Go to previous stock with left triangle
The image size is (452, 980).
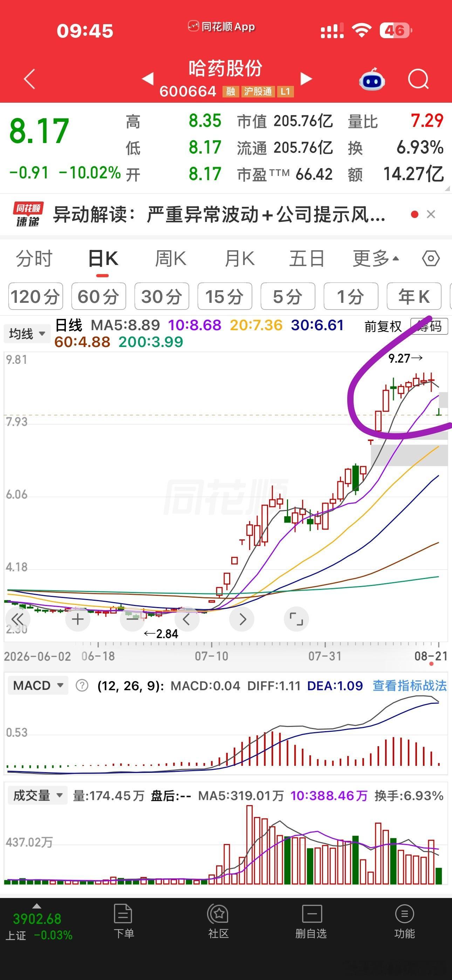(x=148, y=79)
